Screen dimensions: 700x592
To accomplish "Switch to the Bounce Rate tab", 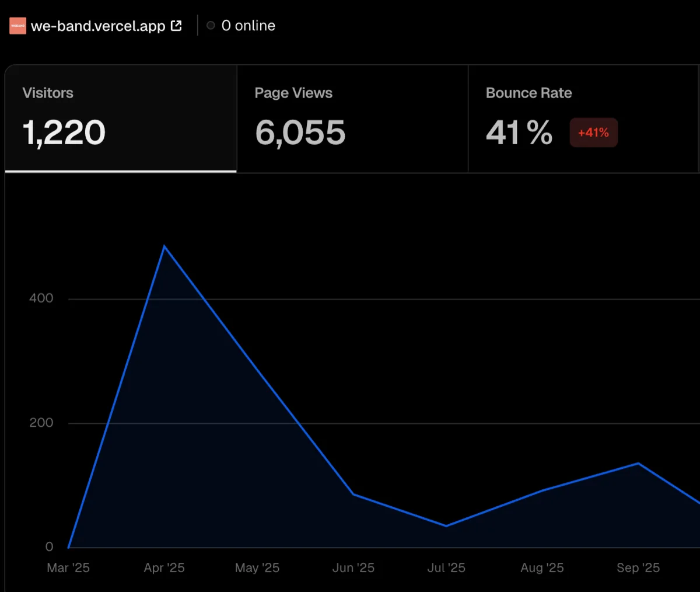I will coord(584,119).
